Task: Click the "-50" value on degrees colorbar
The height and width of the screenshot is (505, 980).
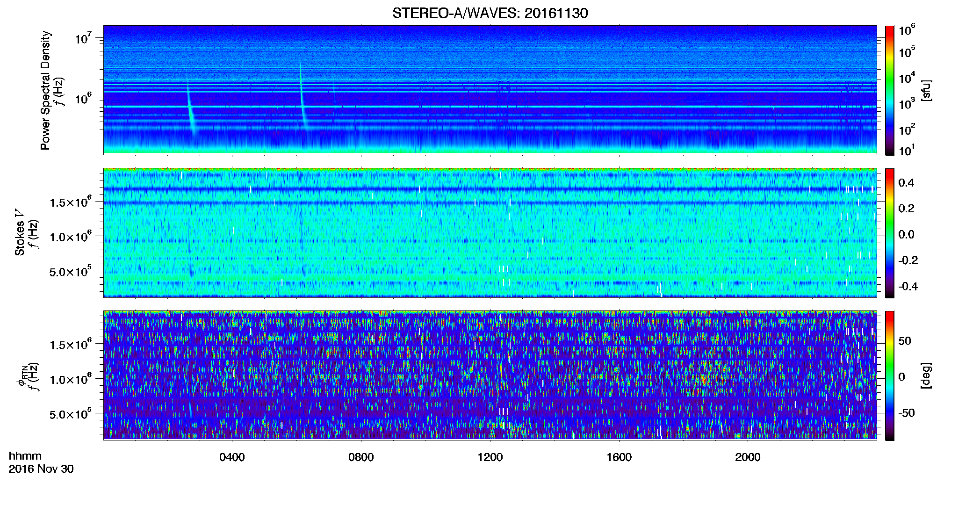Action: [x=907, y=413]
